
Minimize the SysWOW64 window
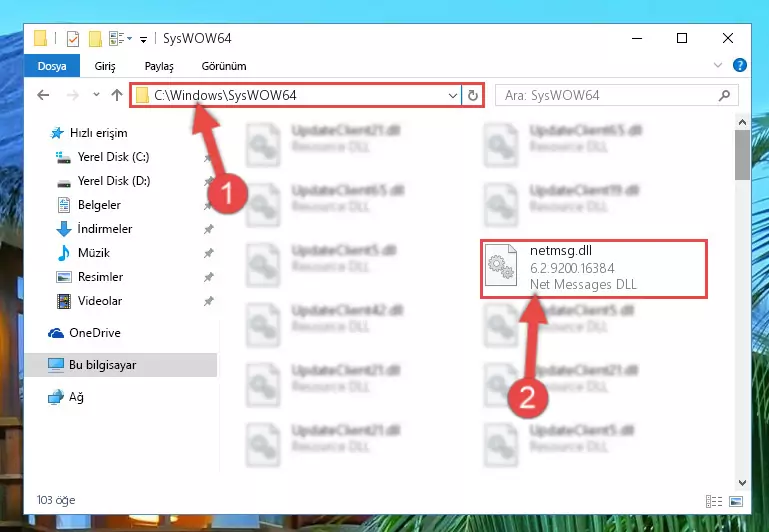pyautogui.click(x=637, y=38)
